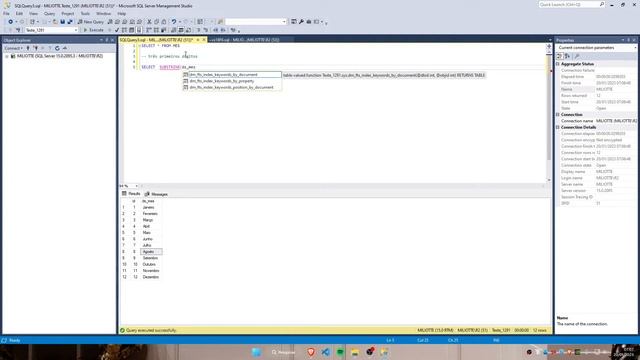Click the New Query button
This screenshot has height=360, width=640.
(x=91, y=22)
